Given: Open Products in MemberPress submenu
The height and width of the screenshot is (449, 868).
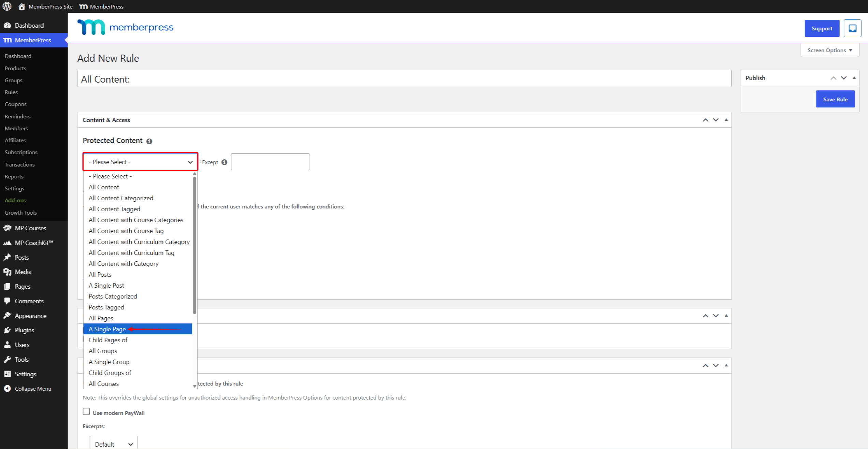Looking at the screenshot, I should pos(15,68).
